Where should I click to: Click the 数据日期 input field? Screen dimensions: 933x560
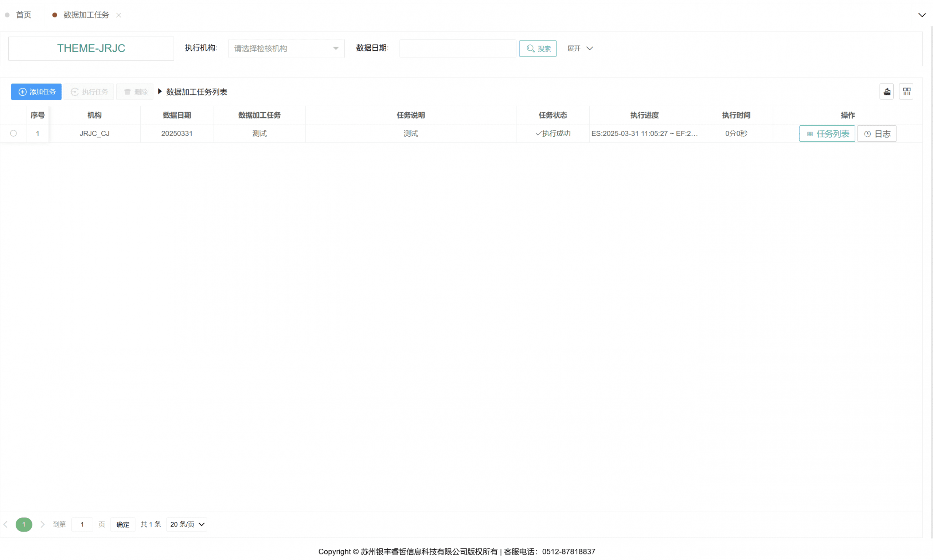[457, 49]
